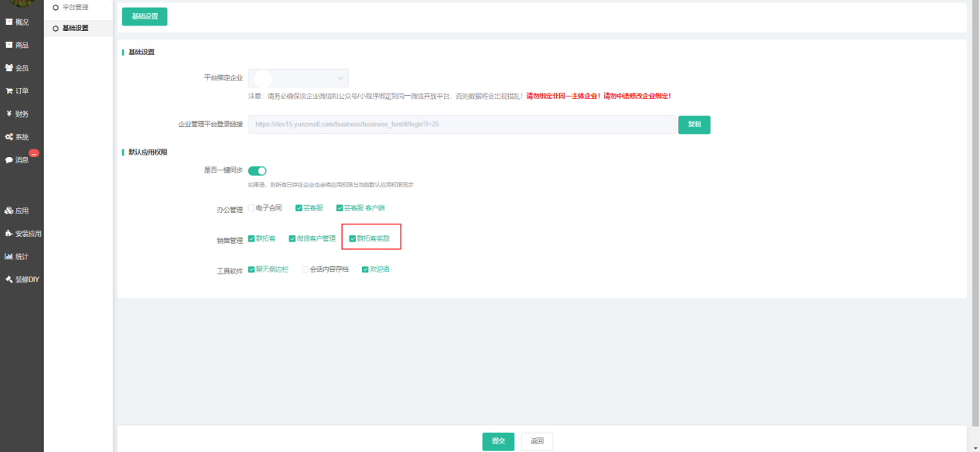Uncheck the 群拓客奖励 checkbox
Image resolution: width=980 pixels, height=452 pixels.
pyautogui.click(x=353, y=239)
